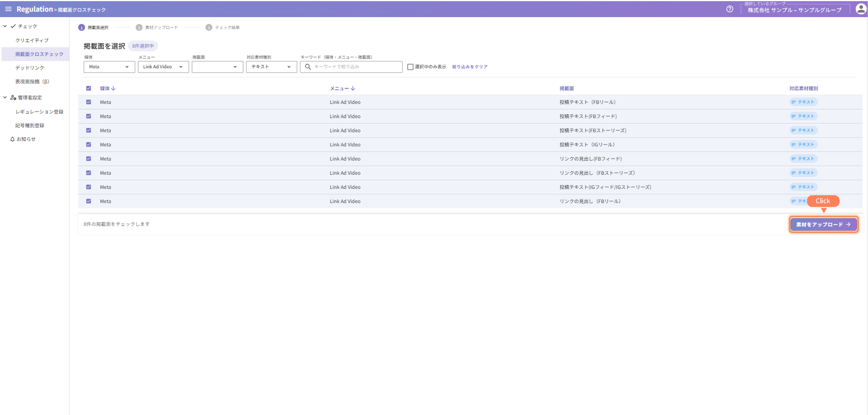Open the 媒体 dropdown showing Meta
The width and height of the screenshot is (868, 415).
point(109,67)
